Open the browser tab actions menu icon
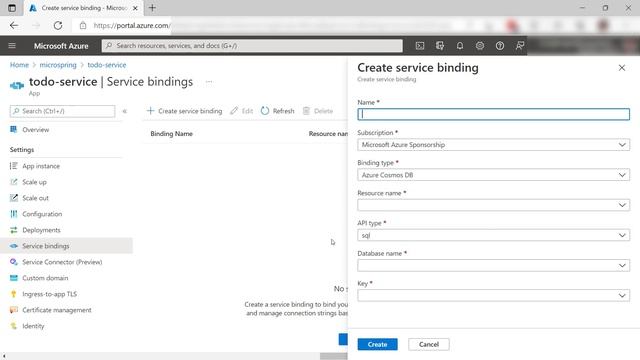Viewport: 640px width, 360px height. (x=12, y=8)
